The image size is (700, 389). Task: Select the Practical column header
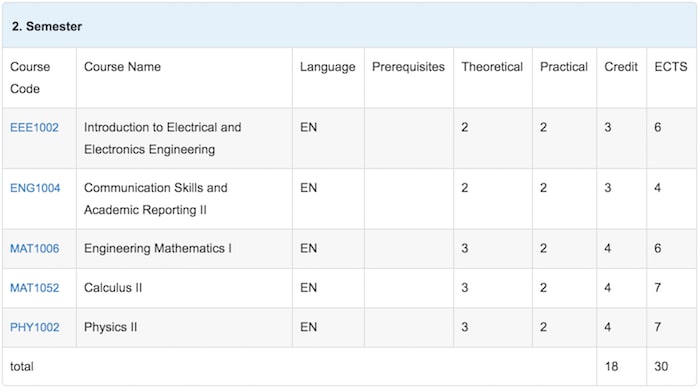click(x=564, y=67)
